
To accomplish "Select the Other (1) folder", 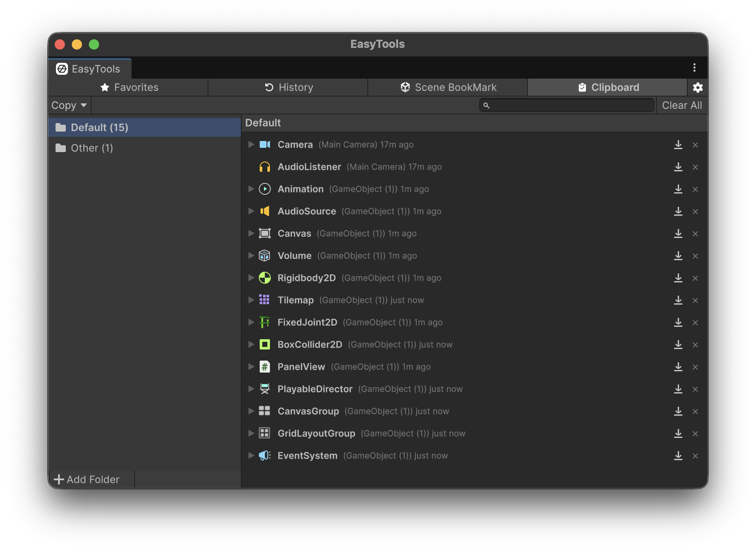I will point(145,148).
